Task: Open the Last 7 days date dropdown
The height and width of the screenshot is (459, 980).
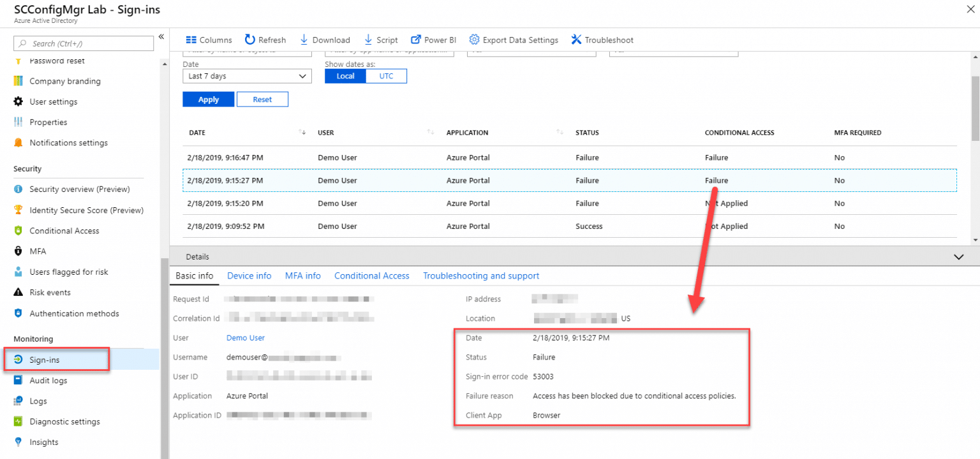Action: point(247,76)
